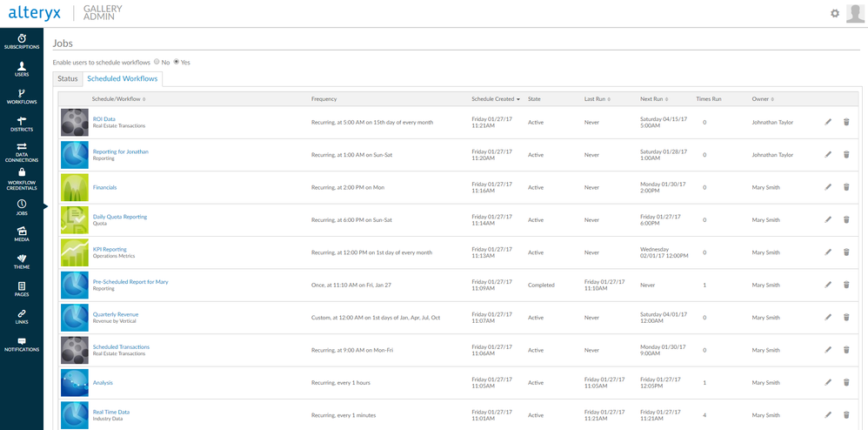Screen dimensions: 868x430
Task: Delete the Analysis schedule
Action: (846, 382)
